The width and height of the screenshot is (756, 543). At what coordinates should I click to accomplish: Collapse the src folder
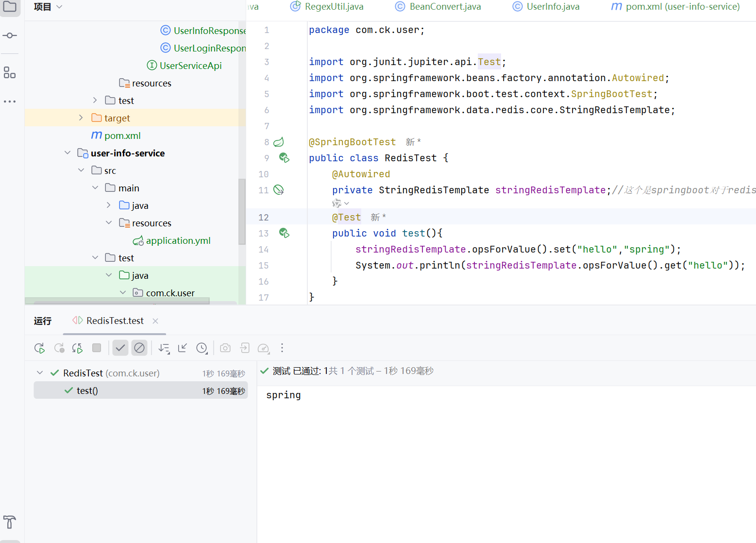pyautogui.click(x=81, y=170)
